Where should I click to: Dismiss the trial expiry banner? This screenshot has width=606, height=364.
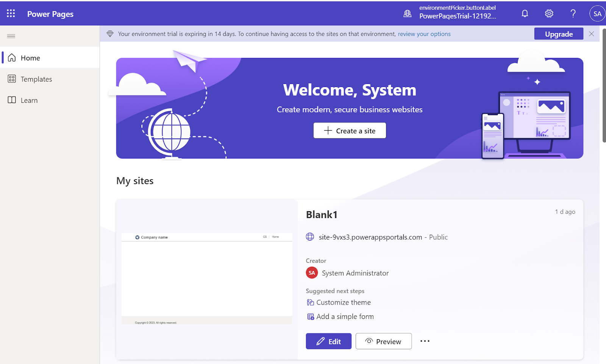pos(592,34)
